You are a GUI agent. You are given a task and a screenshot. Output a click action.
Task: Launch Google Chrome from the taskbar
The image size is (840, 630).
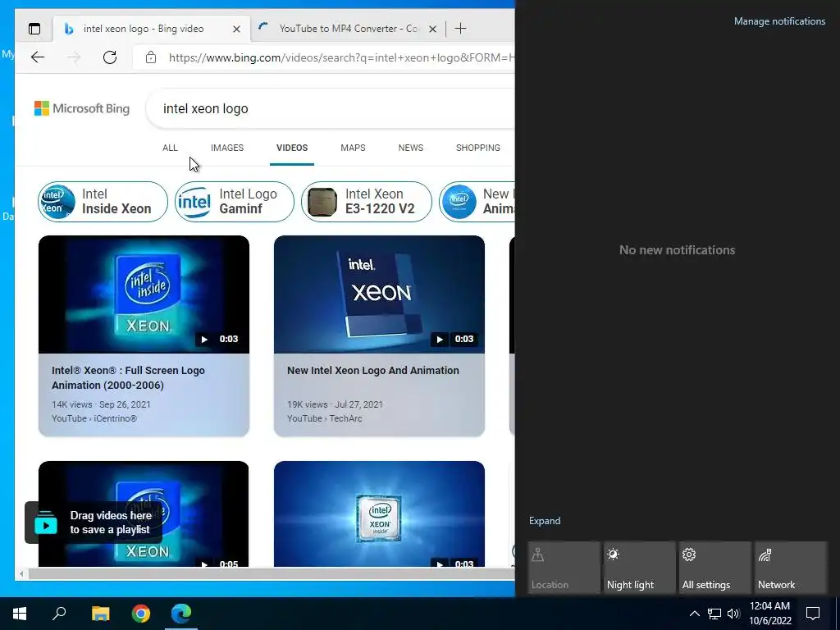click(141, 614)
